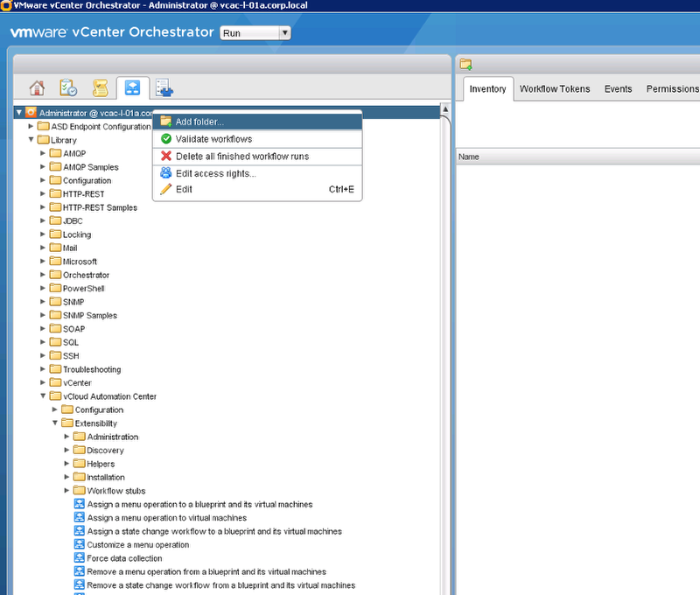Click 'Delete all finished workflow runs'
700x595 pixels.
[x=241, y=157]
